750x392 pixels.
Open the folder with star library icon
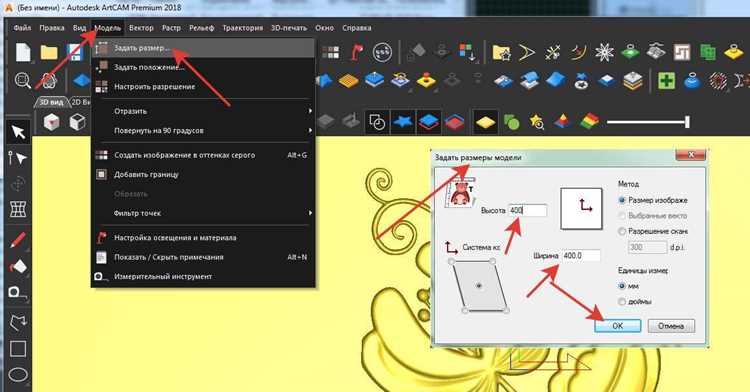pos(501,52)
